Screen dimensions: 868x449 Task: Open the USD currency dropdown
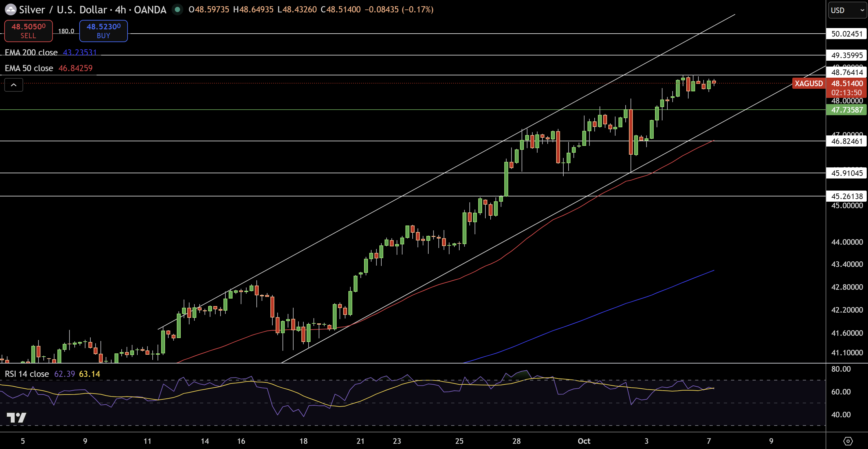(x=847, y=10)
